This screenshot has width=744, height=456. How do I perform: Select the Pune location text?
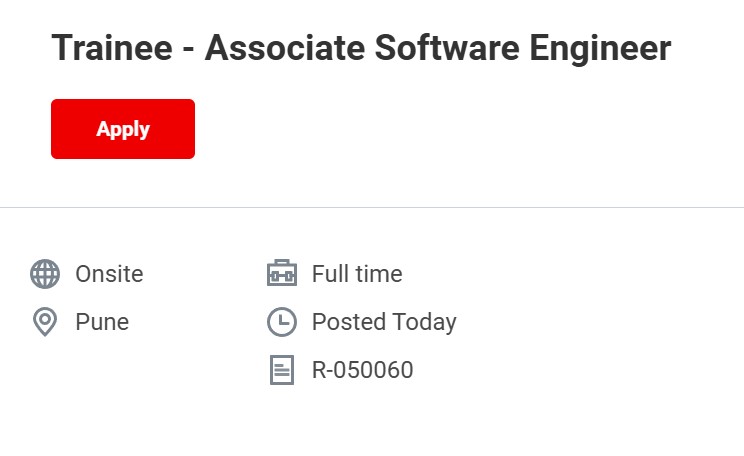click(x=102, y=322)
